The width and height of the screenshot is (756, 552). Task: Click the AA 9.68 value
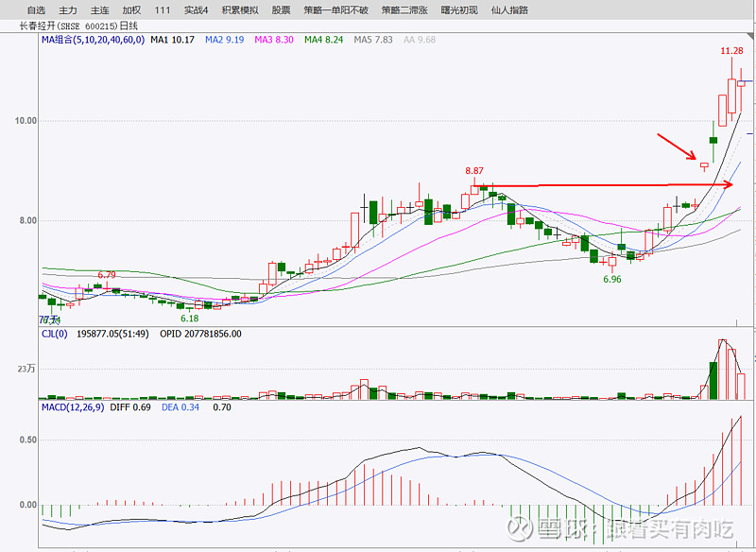click(420, 40)
